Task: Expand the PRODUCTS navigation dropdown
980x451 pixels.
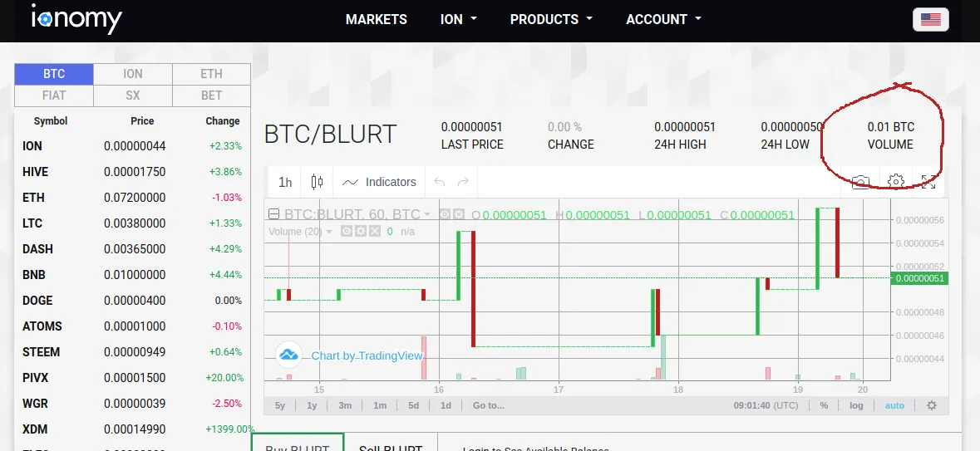Action: coord(551,19)
